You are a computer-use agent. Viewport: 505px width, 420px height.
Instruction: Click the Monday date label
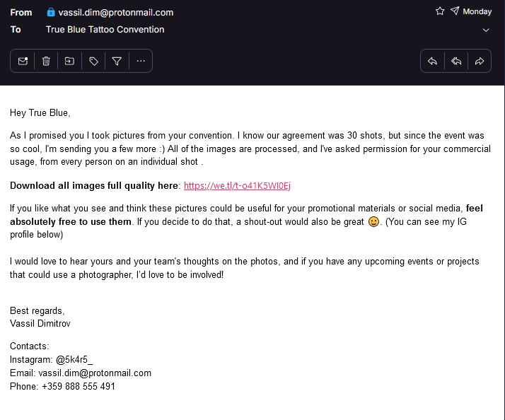click(477, 12)
